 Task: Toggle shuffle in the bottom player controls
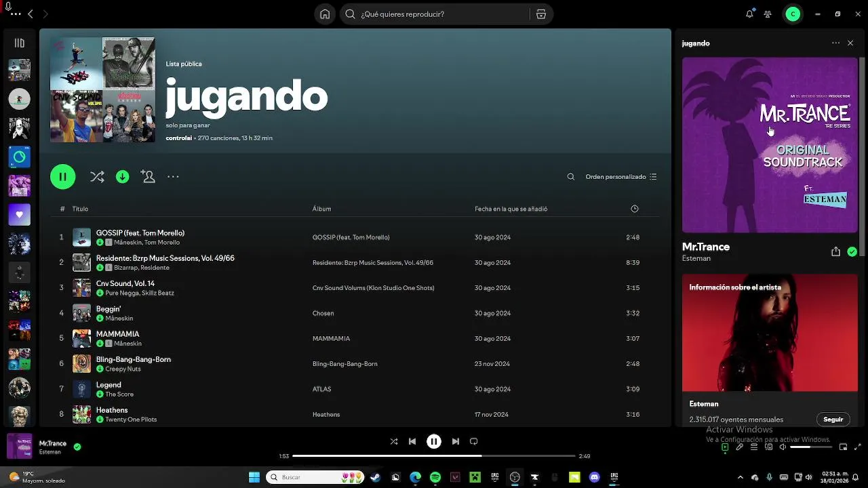tap(394, 441)
